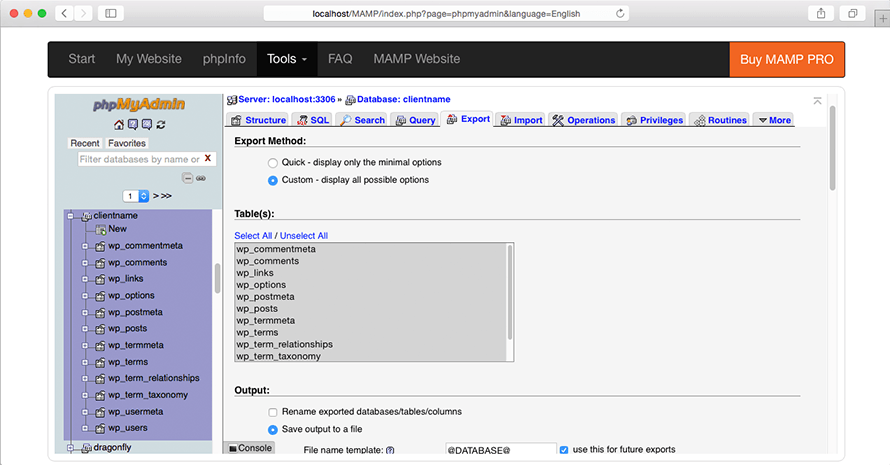The height and width of the screenshot is (465, 890).
Task: Click the Favorites button in sidebar
Action: (x=127, y=144)
